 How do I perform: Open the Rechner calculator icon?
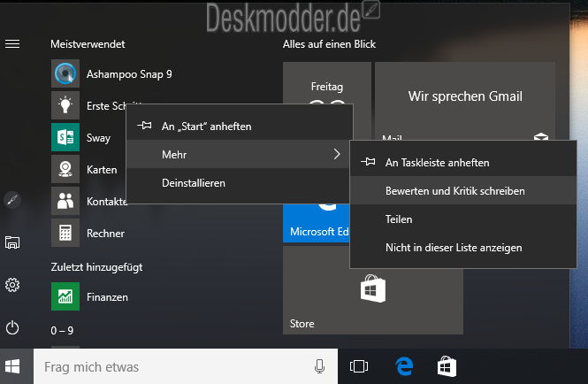65,233
